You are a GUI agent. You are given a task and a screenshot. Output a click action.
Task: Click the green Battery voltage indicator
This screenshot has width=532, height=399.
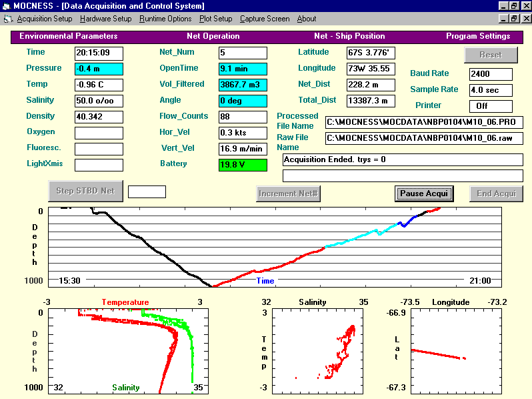pos(243,165)
